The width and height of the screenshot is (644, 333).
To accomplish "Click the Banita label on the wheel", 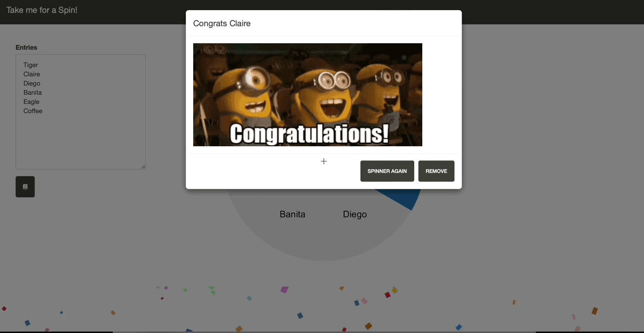I will click(293, 214).
